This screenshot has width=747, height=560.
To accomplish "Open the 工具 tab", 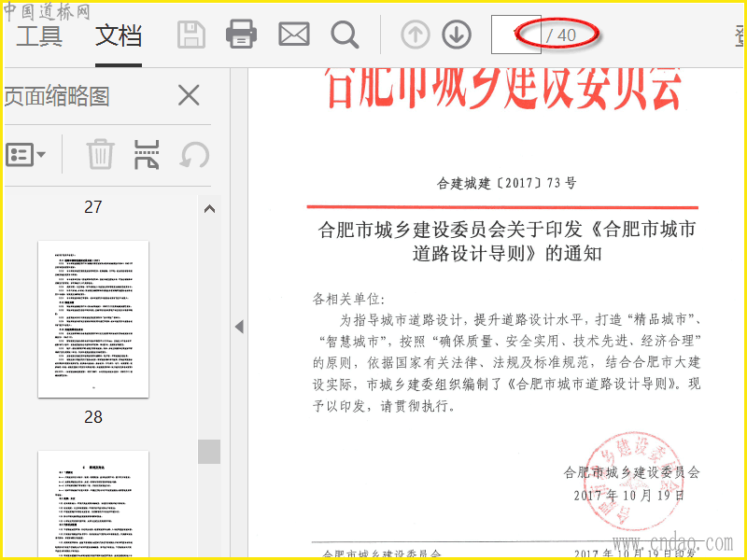I will click(39, 35).
